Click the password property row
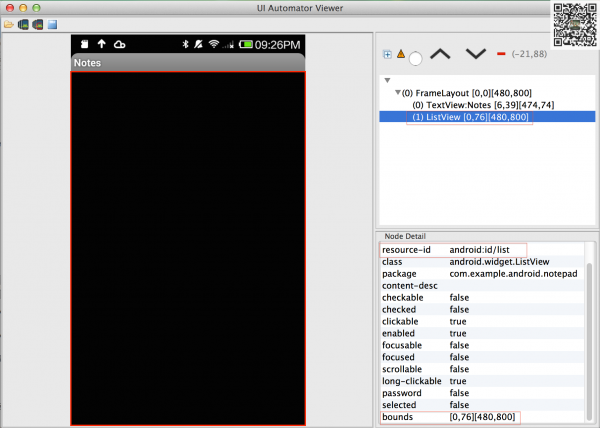 click(x=482, y=393)
